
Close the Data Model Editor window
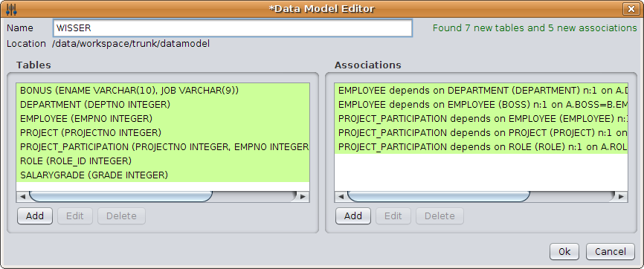pos(630,9)
